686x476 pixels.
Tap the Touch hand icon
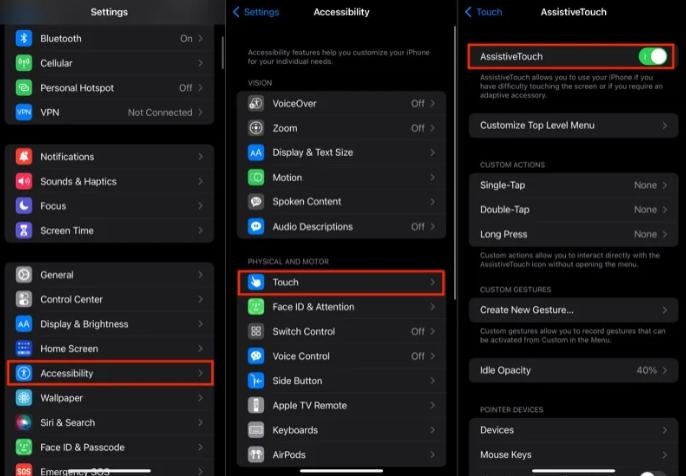pos(256,282)
